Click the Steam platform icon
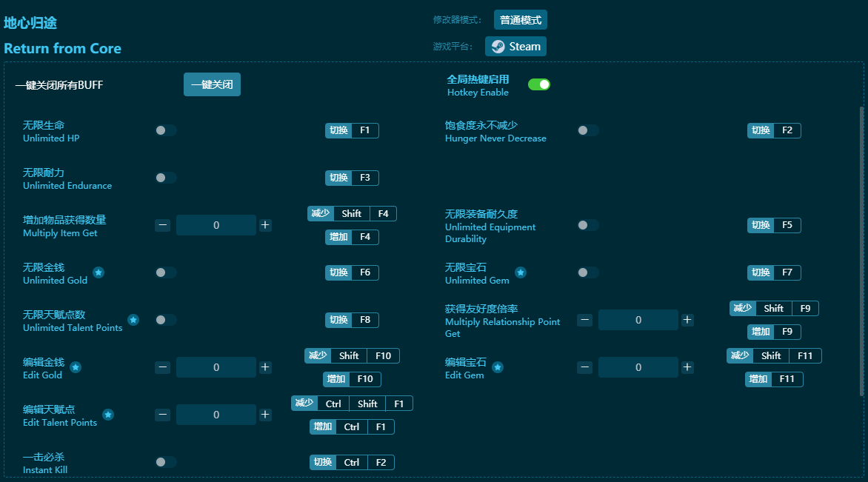 click(496, 46)
